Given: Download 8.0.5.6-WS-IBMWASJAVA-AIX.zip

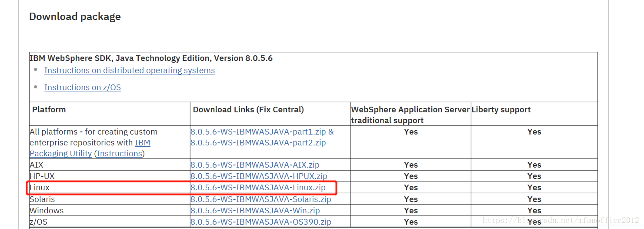Looking at the screenshot, I should (255, 165).
